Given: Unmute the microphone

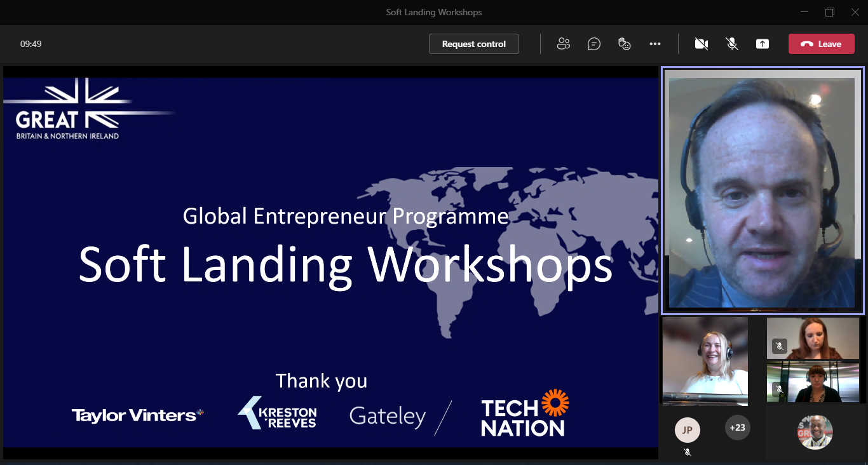Looking at the screenshot, I should pos(732,44).
